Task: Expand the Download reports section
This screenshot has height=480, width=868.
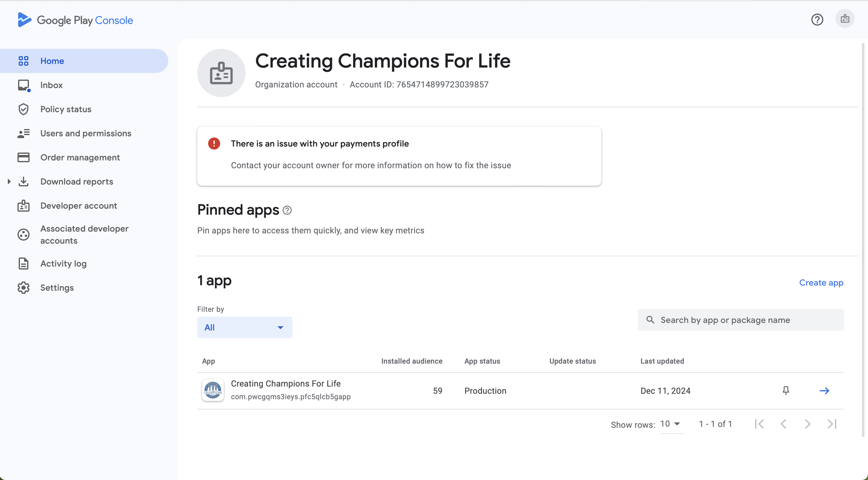Action: (9, 182)
